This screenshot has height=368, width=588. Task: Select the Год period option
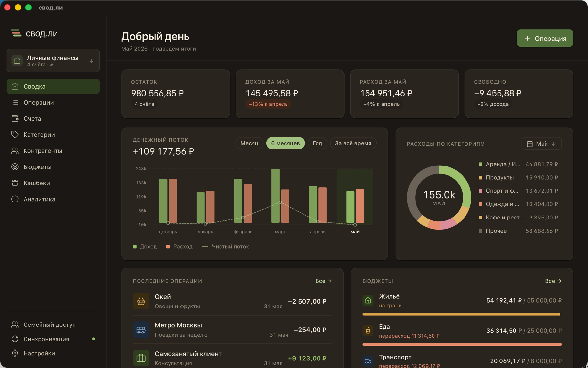318,143
